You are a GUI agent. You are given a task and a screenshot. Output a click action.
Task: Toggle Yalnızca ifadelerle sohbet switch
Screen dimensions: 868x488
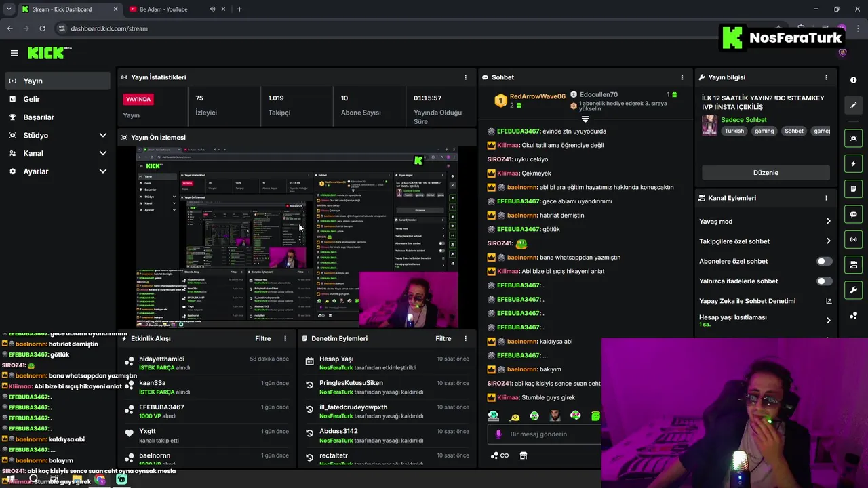click(824, 281)
